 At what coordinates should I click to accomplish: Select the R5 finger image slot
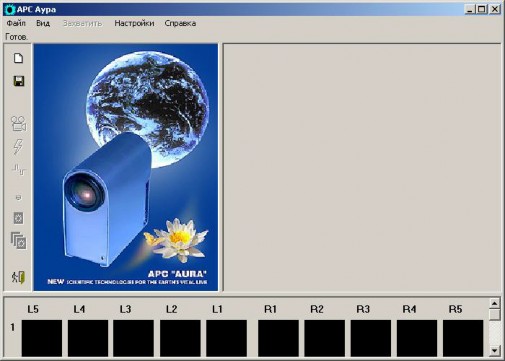coord(463,338)
